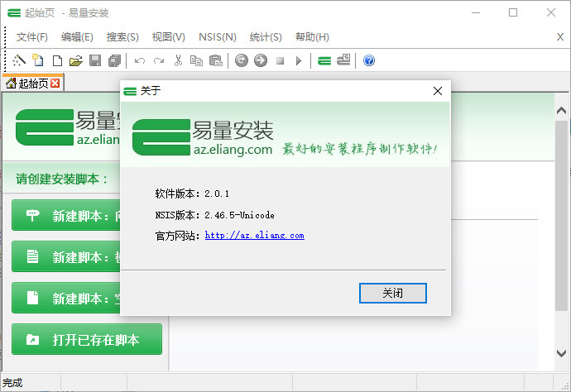Click the green Eliang logo toolbar icon

coord(324,60)
